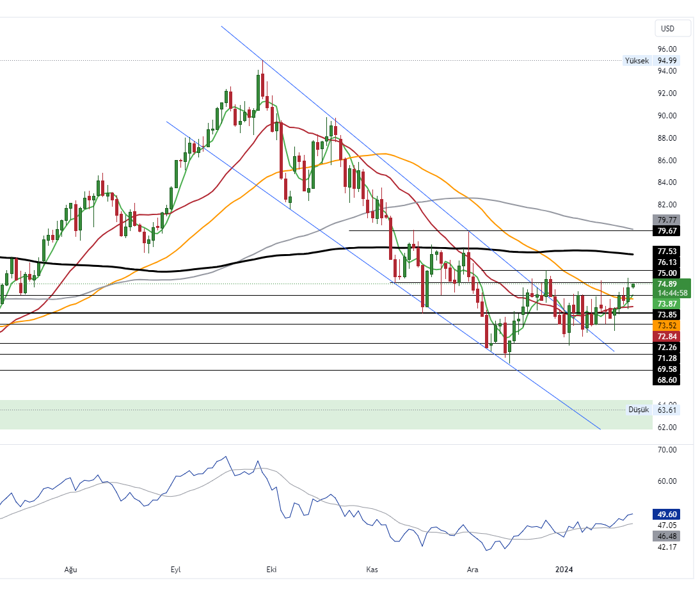Select the 79.67 horizontal level label

coord(667,230)
